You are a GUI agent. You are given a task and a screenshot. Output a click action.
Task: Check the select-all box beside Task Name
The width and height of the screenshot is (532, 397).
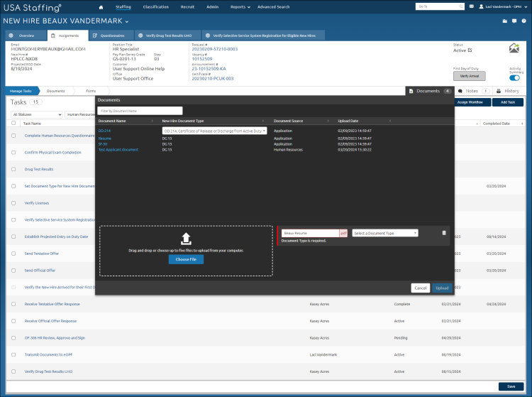(x=13, y=124)
